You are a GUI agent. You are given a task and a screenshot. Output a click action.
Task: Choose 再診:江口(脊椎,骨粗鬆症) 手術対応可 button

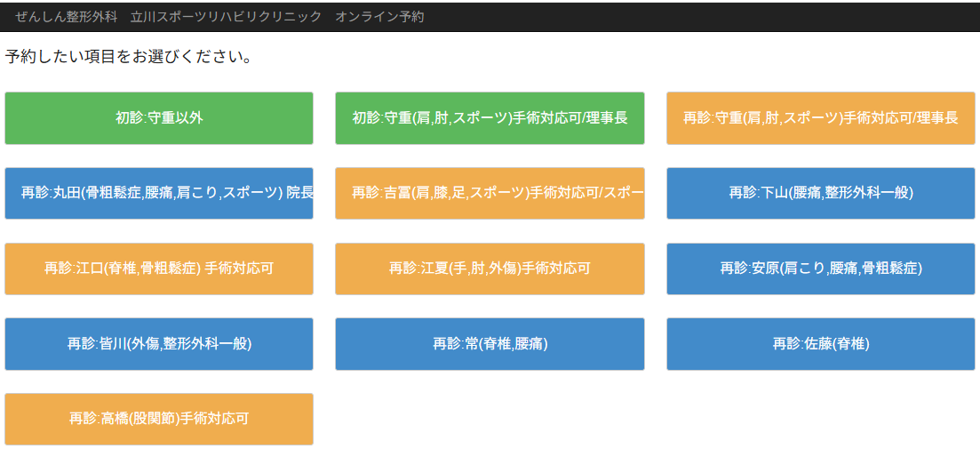coord(159,269)
